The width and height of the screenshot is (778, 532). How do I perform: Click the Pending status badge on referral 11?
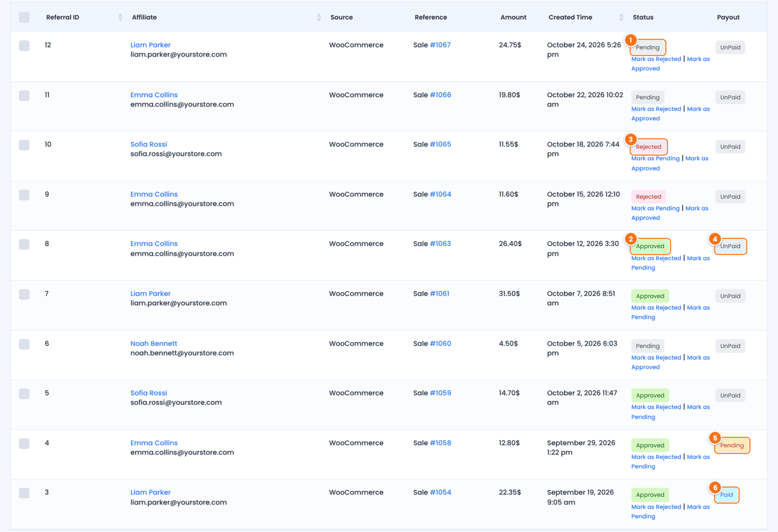pyautogui.click(x=648, y=97)
